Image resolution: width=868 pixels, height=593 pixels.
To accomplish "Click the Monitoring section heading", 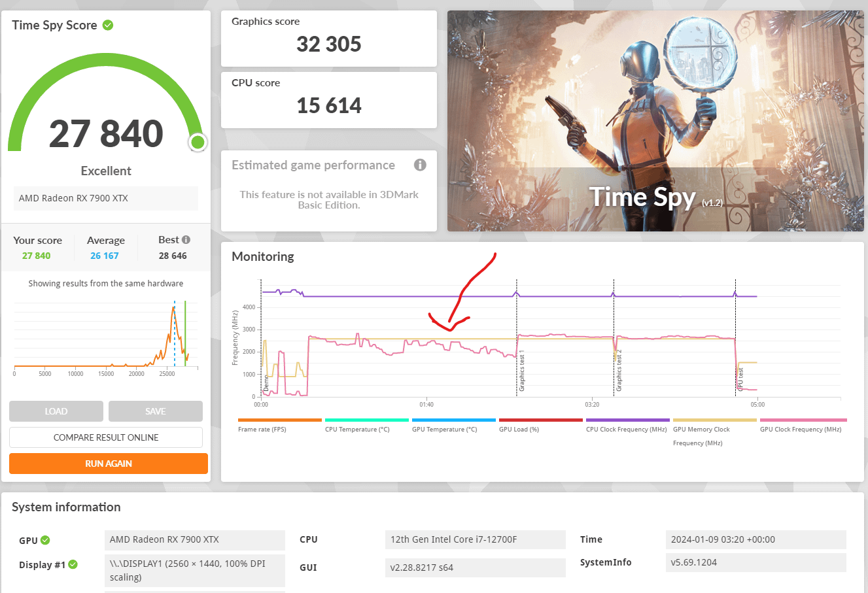I will tap(263, 256).
